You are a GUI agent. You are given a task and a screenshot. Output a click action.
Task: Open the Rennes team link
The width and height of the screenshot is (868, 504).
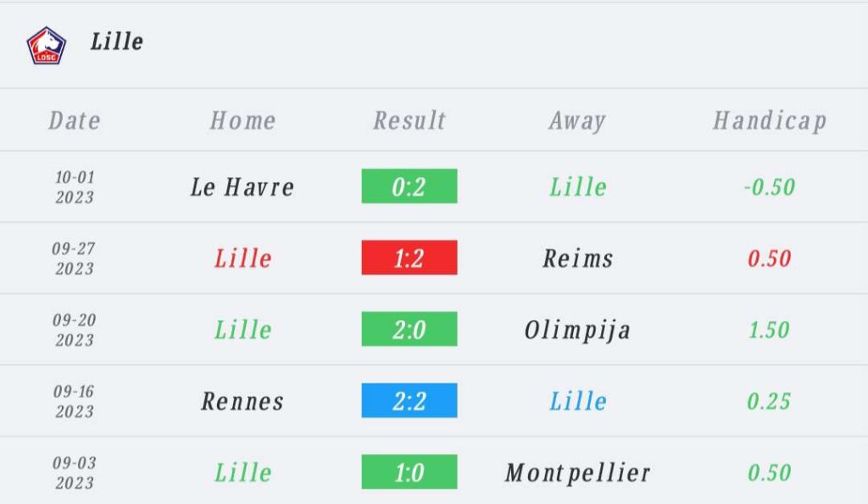point(242,401)
